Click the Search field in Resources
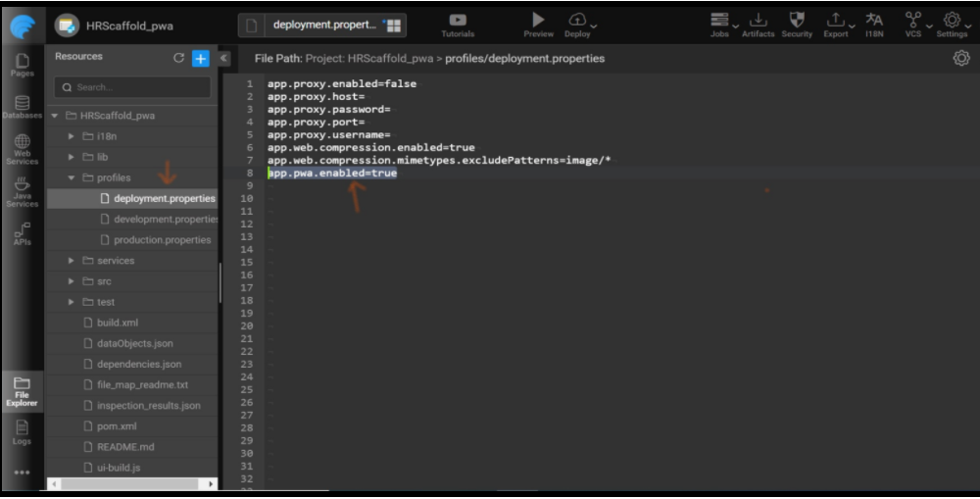Screen dimensions: 980x499 click(x=132, y=87)
